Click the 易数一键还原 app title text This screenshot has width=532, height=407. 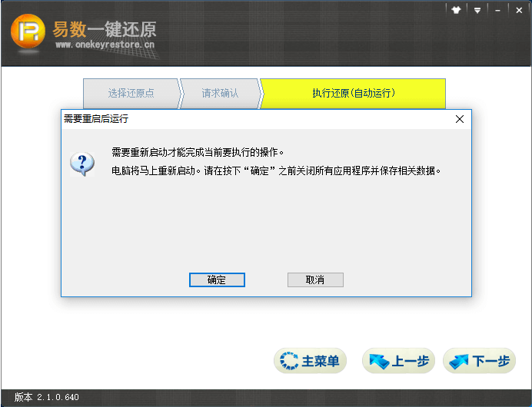coord(105,29)
